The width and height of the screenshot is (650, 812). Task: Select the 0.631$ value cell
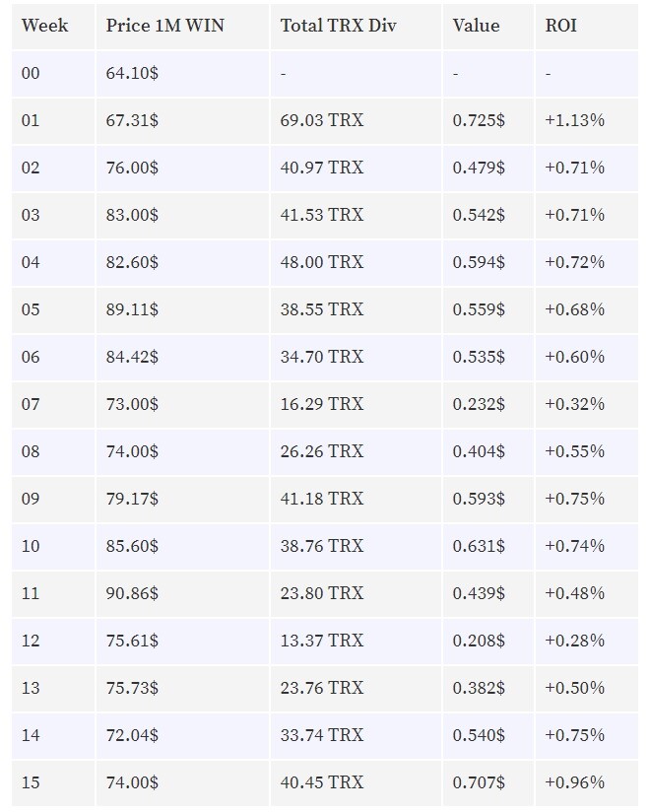[479, 546]
